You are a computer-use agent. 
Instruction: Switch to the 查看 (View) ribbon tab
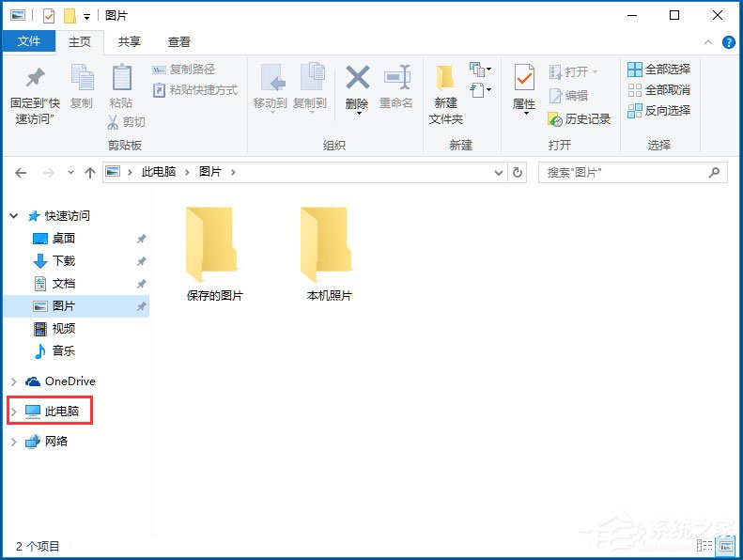tap(179, 41)
